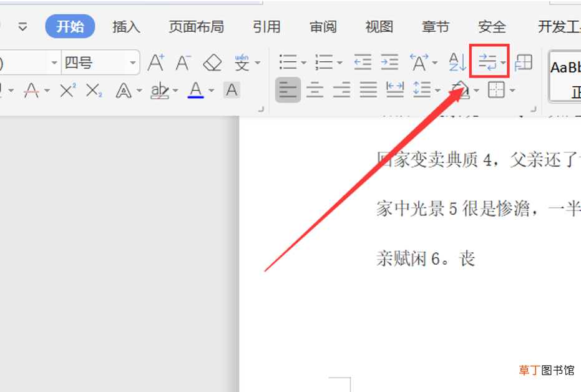Expand the bullet list style arrow
Viewport: 581px width, 392px height.
(x=304, y=62)
